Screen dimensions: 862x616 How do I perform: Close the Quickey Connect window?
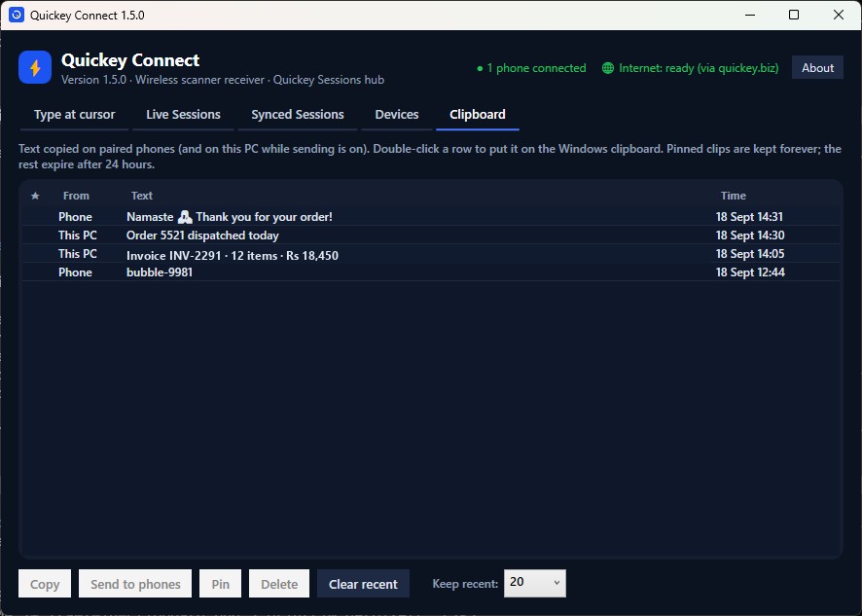(x=839, y=15)
